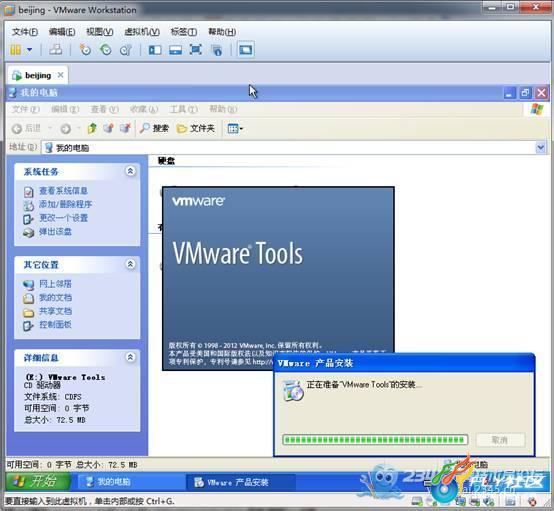The width and height of the screenshot is (554, 511).
Task: Collapse the 详细信息 panel
Action: click(x=130, y=357)
